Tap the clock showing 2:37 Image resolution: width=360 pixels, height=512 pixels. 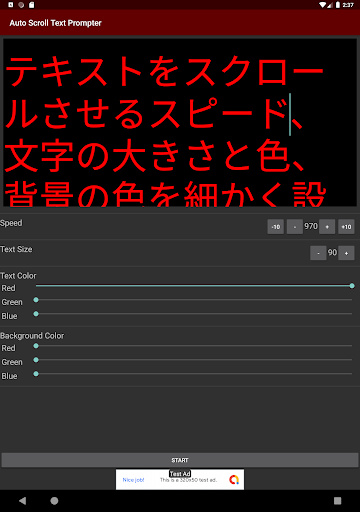click(348, 5)
